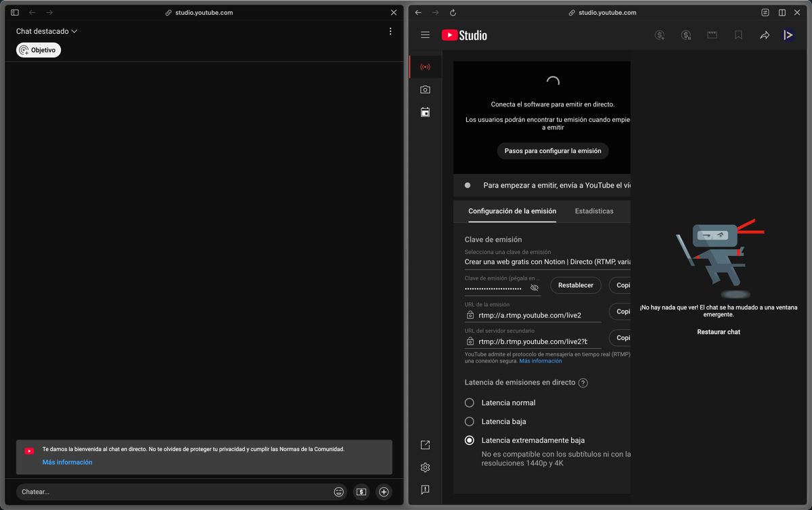This screenshot has width=812, height=510.
Task: Click the dollar-plus monetization icon in the header
Action: point(660,35)
